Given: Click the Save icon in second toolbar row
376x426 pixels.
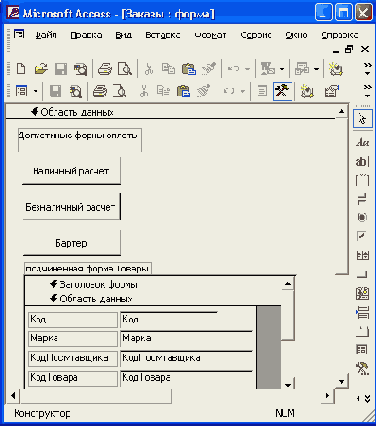Looking at the screenshot, I should tap(55, 91).
